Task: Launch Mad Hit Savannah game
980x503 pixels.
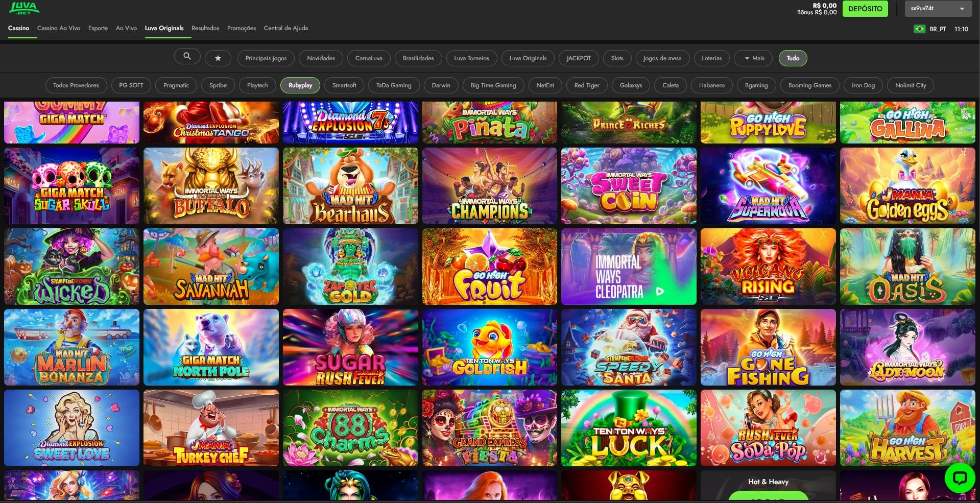Action: point(211,267)
